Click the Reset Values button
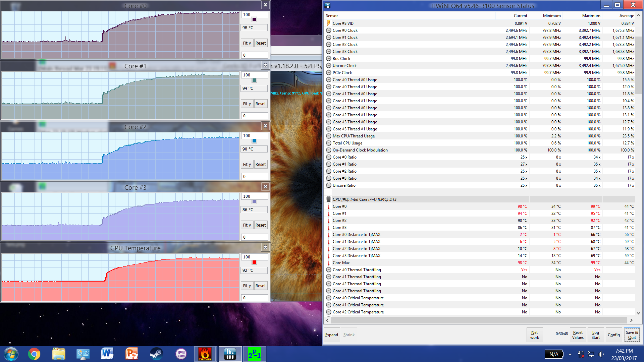644x362 pixels. coord(578,335)
